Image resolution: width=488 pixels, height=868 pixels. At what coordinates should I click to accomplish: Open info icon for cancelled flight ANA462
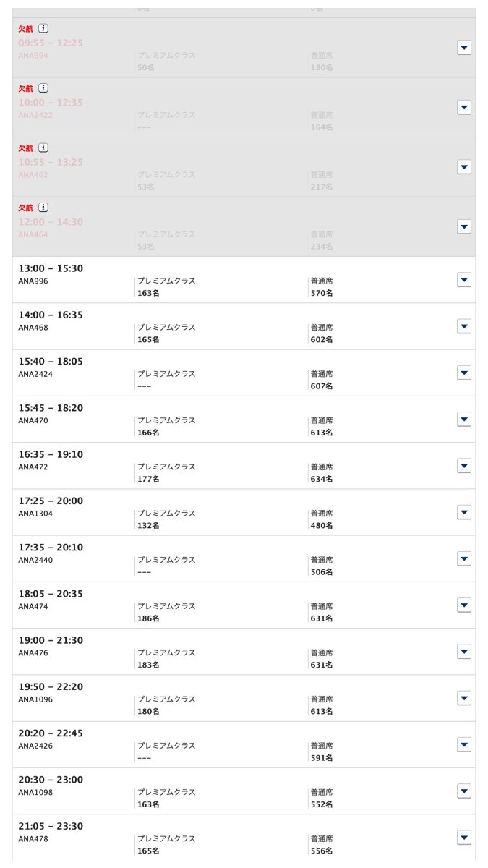[x=43, y=148]
